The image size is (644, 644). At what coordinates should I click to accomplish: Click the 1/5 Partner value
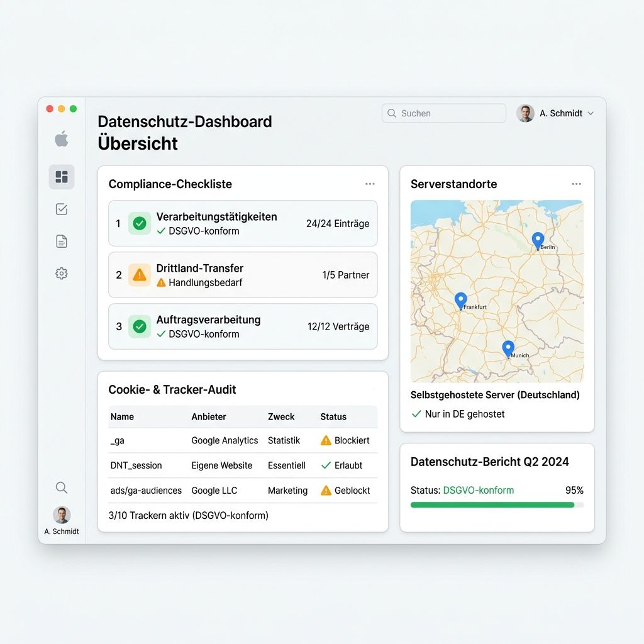click(346, 275)
